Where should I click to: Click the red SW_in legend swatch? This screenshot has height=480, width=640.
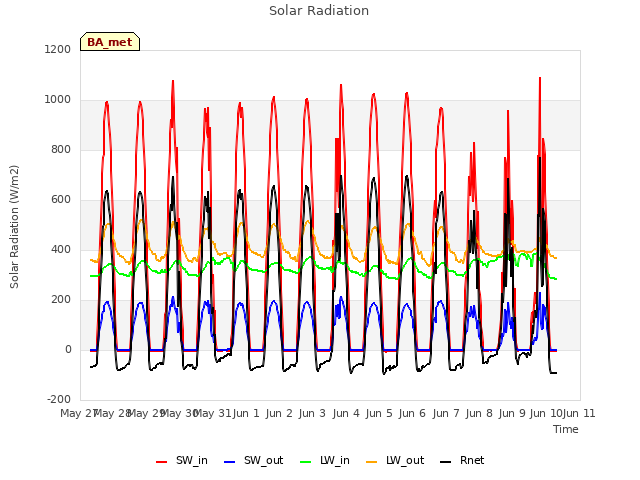coord(162,462)
